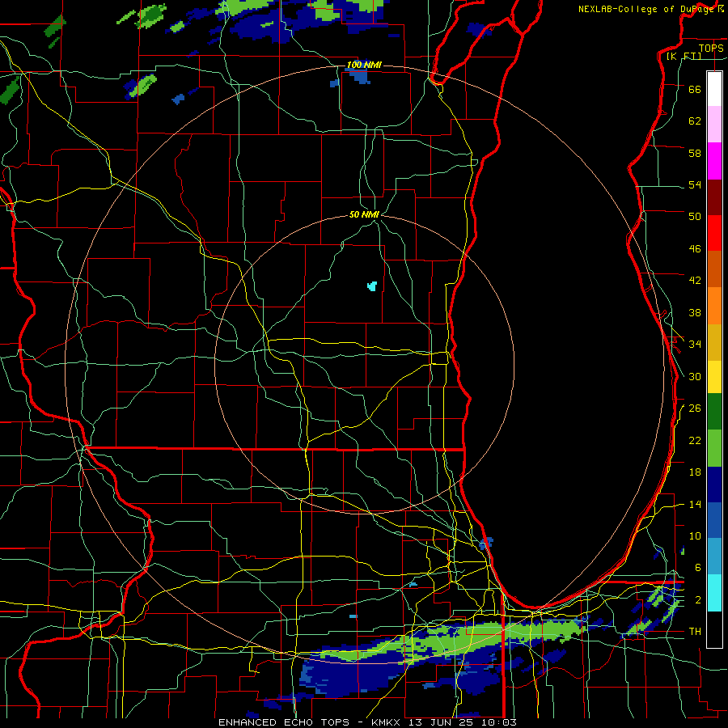
Task: Pick the magenta swatch in the color scale
Action: [x=714, y=161]
